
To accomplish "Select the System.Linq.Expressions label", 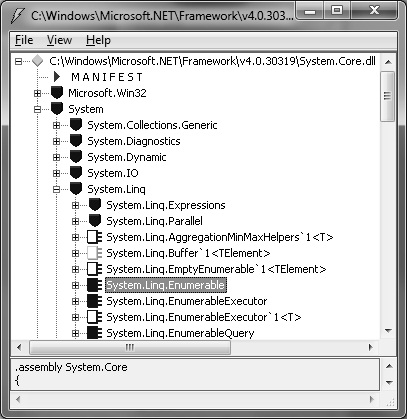I will pos(166,205).
